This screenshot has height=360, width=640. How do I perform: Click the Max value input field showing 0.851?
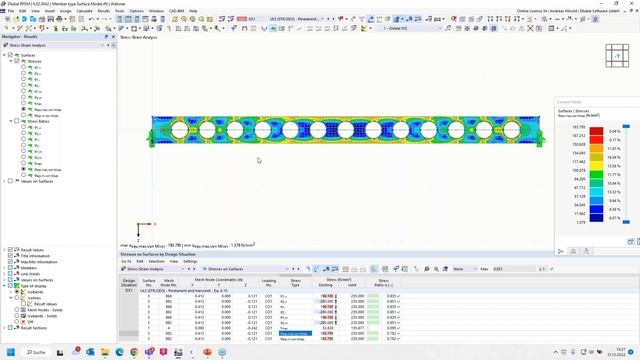pos(514,269)
